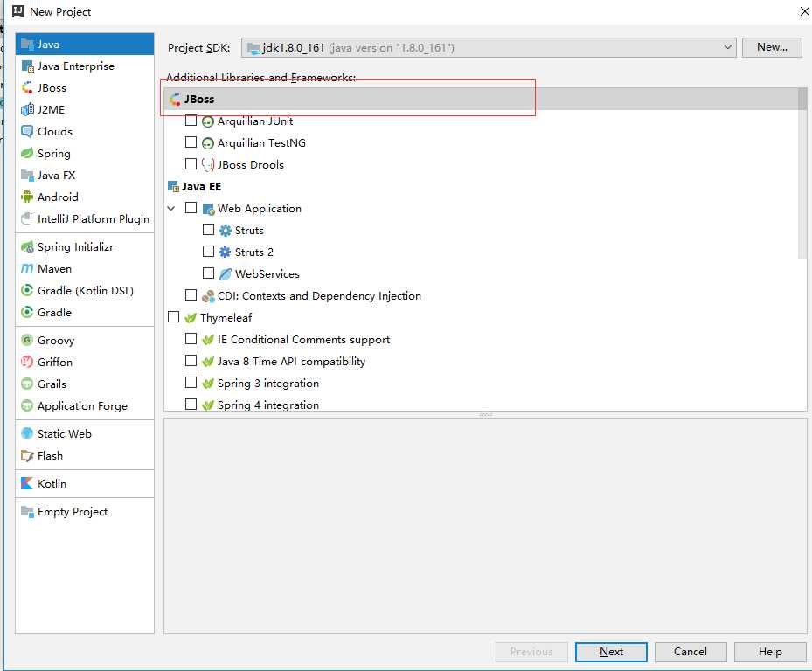Click the JBoss Drools framework icon
This screenshot has width=812, height=671.
click(x=208, y=165)
